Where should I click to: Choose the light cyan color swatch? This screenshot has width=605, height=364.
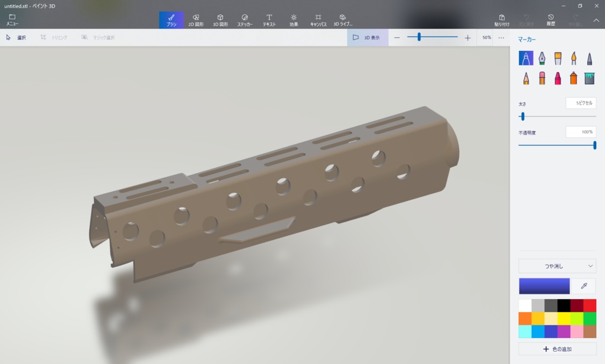tap(525, 331)
